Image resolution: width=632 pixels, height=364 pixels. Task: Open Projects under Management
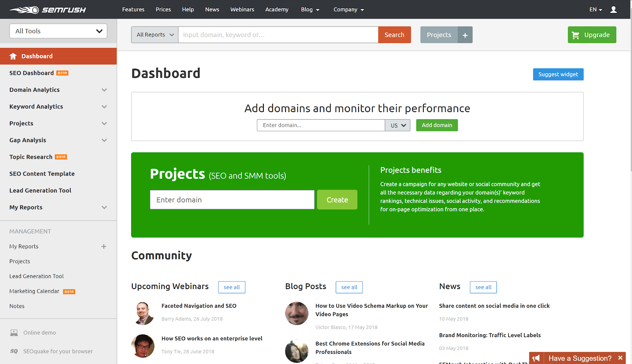click(x=20, y=261)
